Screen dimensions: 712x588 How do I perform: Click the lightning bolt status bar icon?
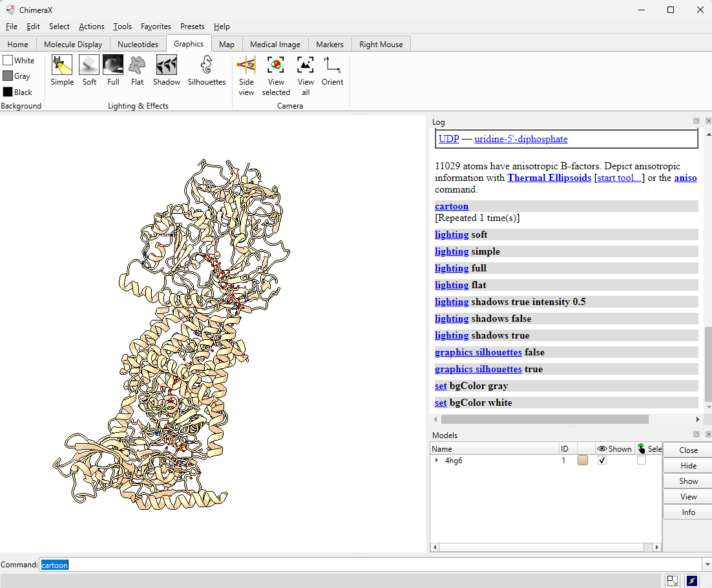tap(691, 581)
